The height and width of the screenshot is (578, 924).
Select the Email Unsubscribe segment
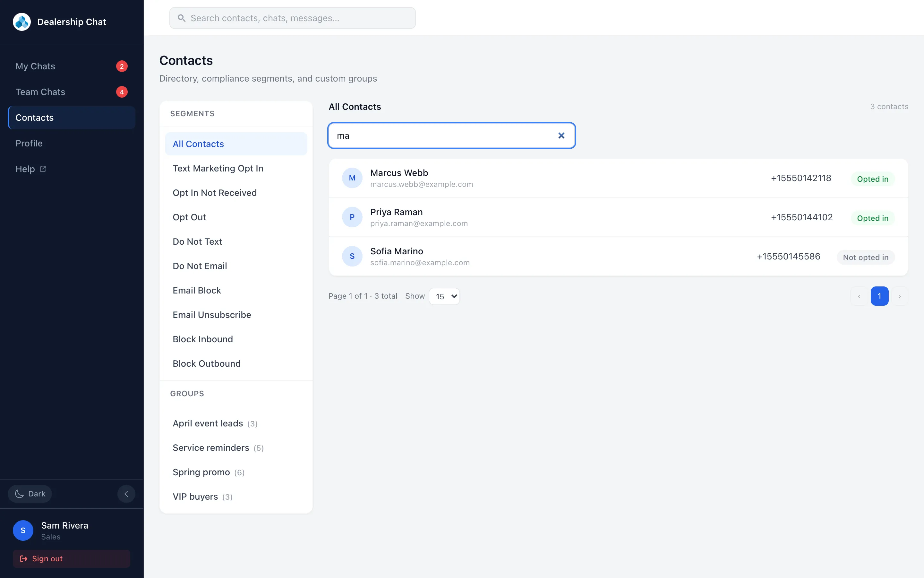[236, 315]
